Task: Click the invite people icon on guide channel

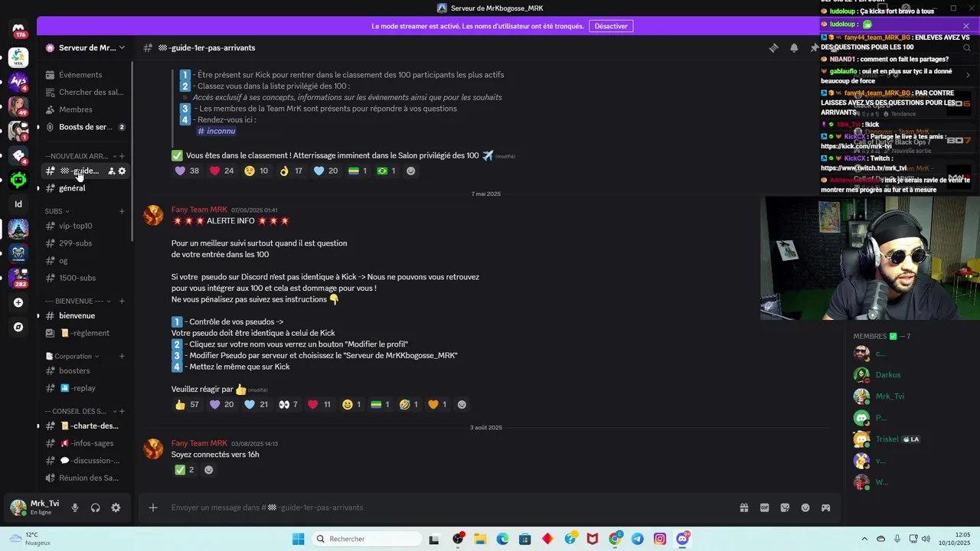Action: 112,171
